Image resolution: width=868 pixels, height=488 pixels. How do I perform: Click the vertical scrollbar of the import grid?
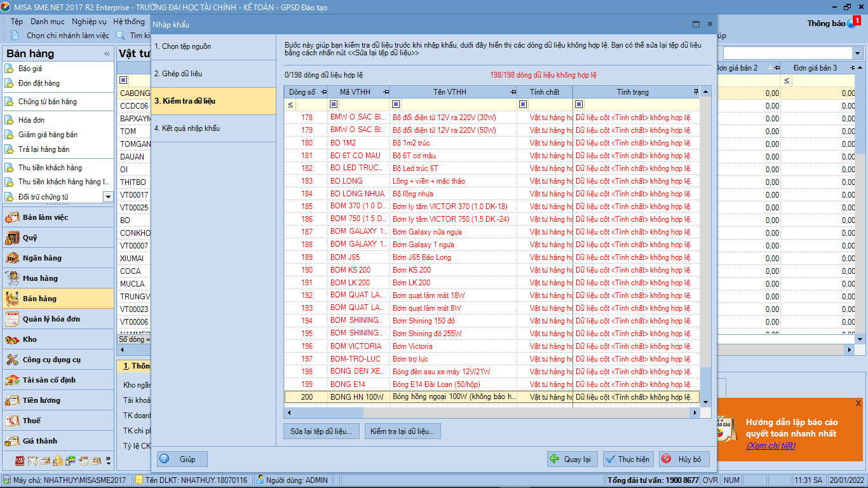[705, 248]
